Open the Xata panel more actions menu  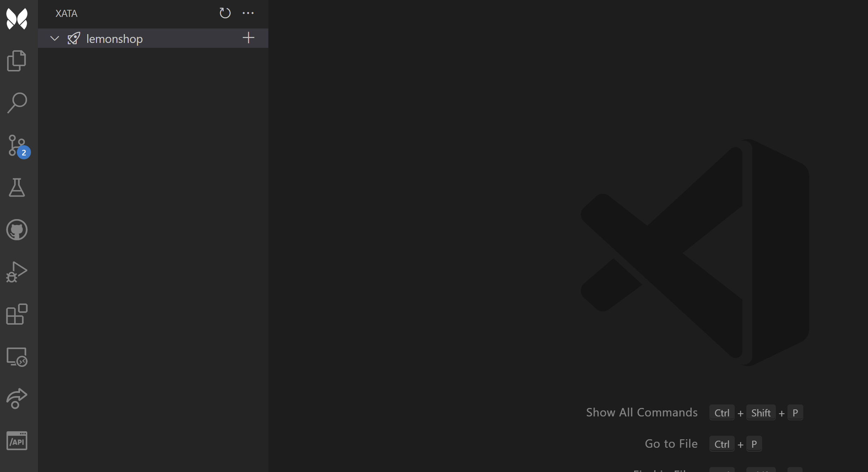tap(248, 13)
